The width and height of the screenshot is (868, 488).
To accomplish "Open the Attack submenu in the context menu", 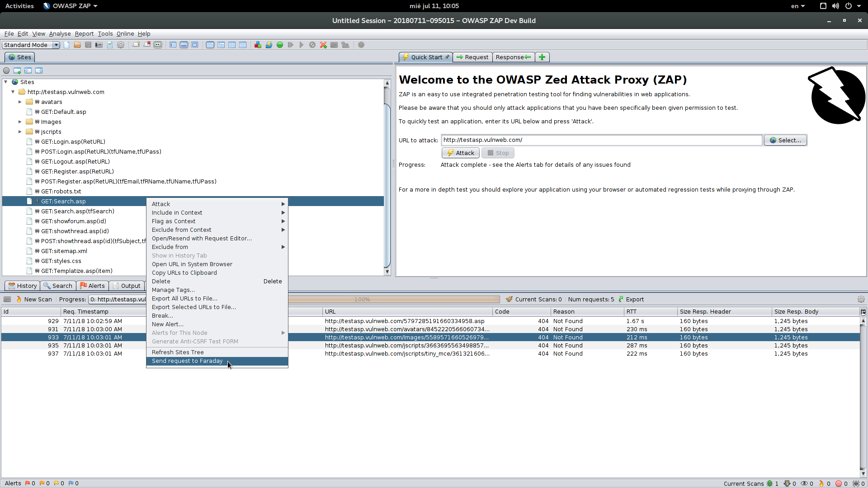I will (x=217, y=204).
